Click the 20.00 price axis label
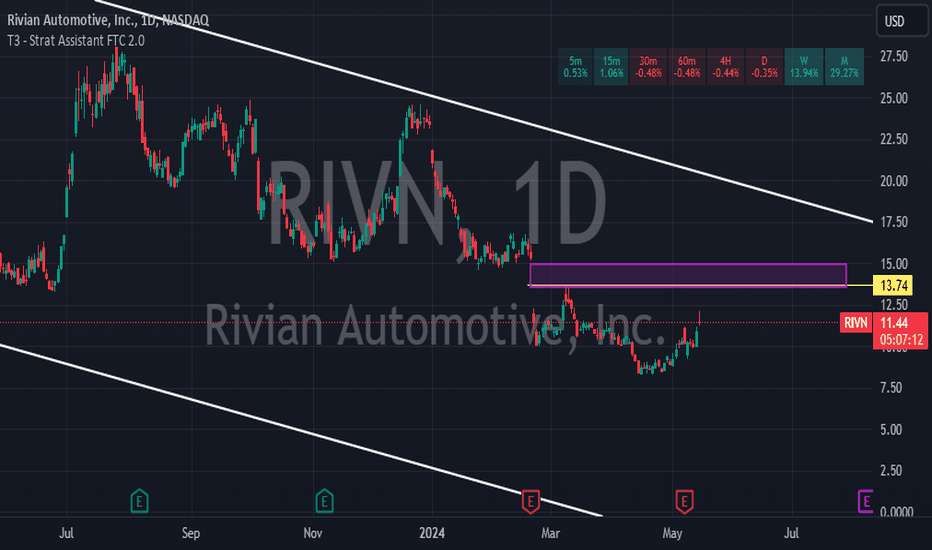The image size is (932, 550). coord(893,181)
